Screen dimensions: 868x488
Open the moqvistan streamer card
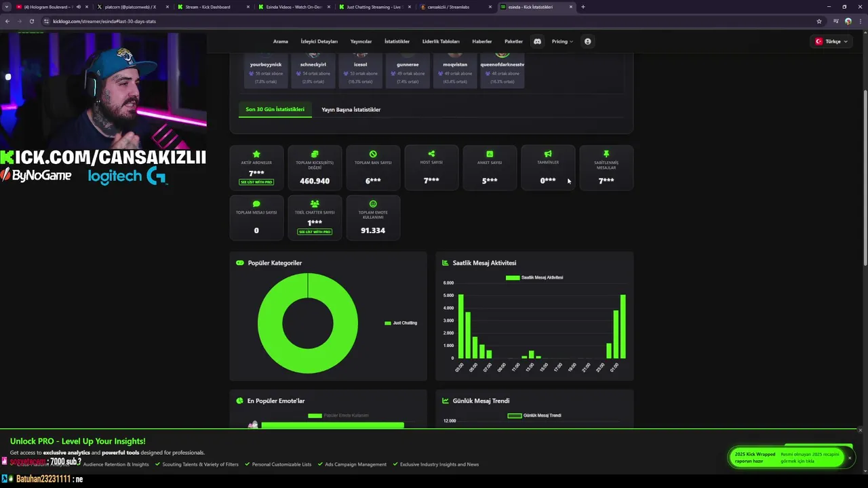pyautogui.click(x=455, y=70)
